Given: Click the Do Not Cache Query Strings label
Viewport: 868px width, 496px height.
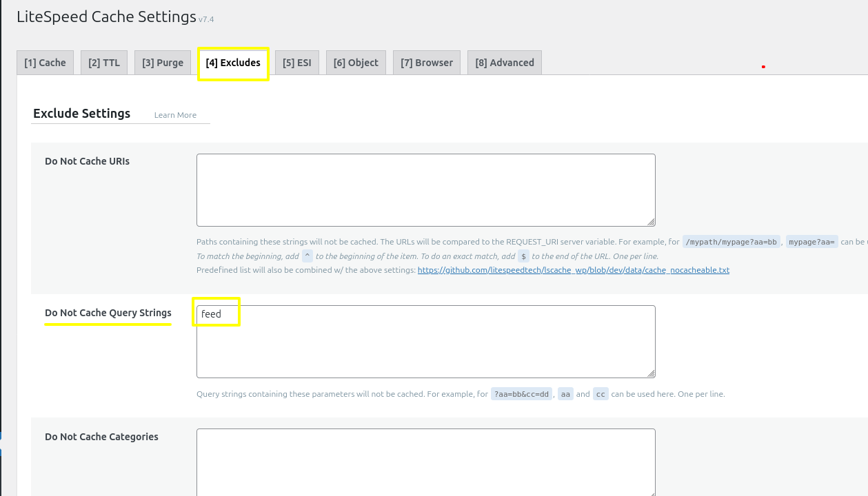Looking at the screenshot, I should coord(108,313).
